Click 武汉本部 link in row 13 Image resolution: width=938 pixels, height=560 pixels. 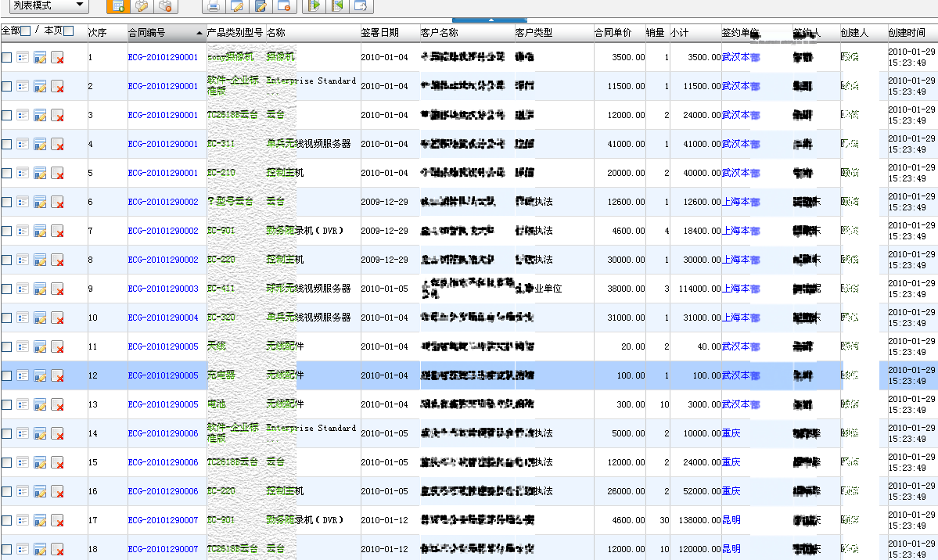[741, 404]
